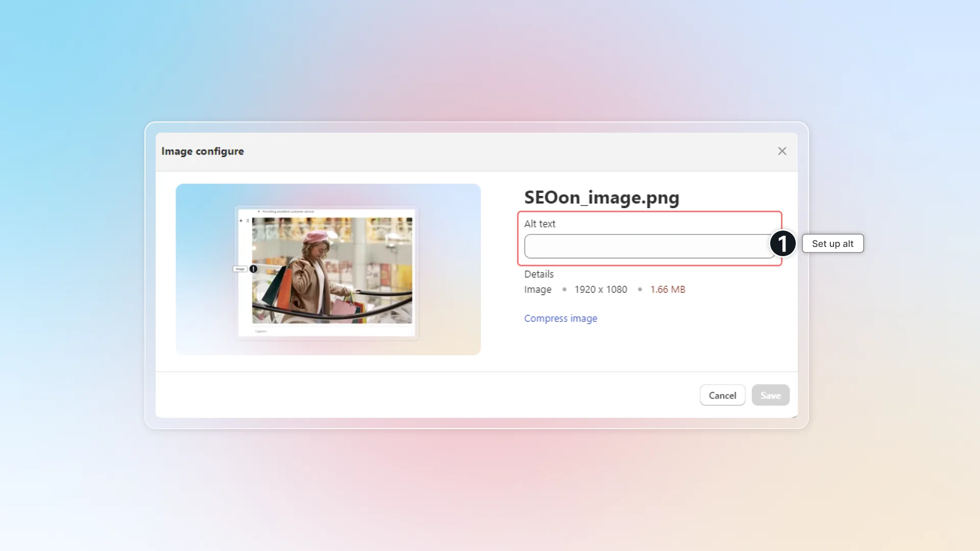Close the Image configure dialog

pyautogui.click(x=782, y=151)
